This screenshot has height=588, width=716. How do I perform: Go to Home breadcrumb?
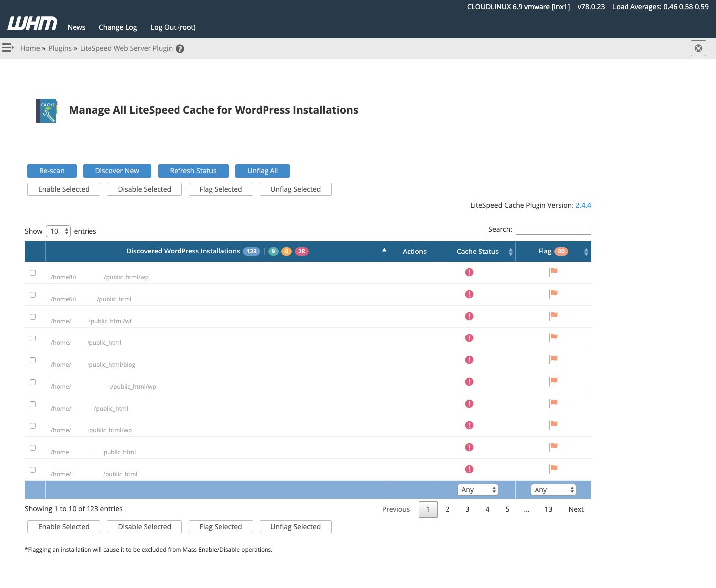point(30,48)
